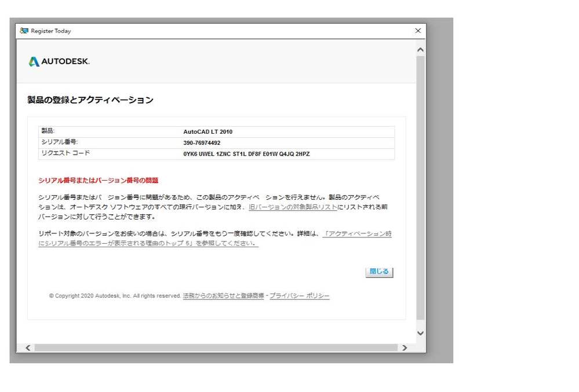Close the Register Today dialog window

pyautogui.click(x=418, y=31)
